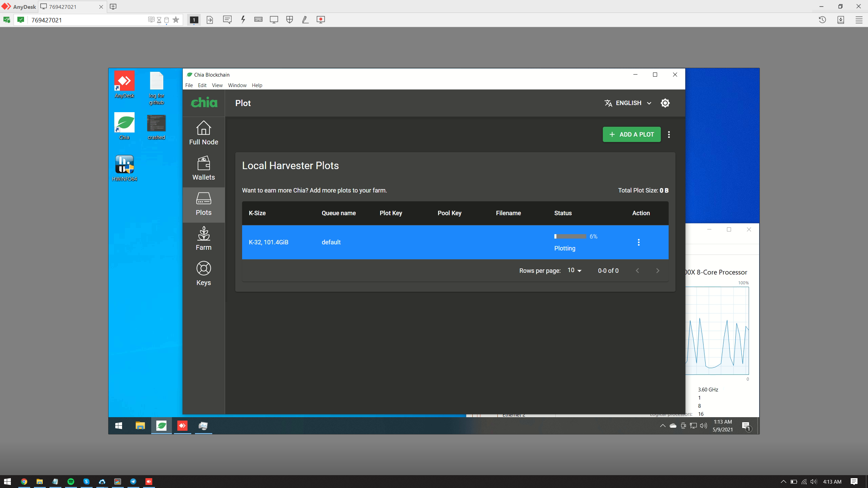Open AnyDesk whiteboard pen icon

click(305, 20)
